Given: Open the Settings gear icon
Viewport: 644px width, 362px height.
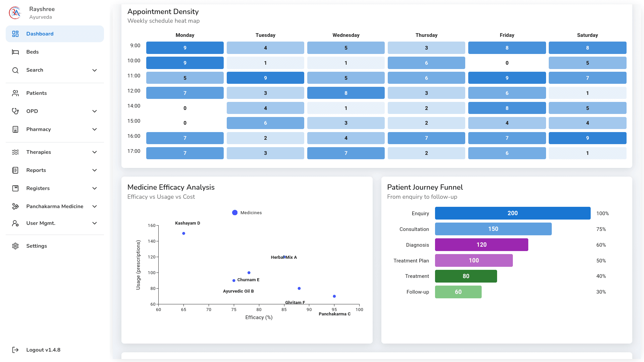Looking at the screenshot, I should point(15,246).
